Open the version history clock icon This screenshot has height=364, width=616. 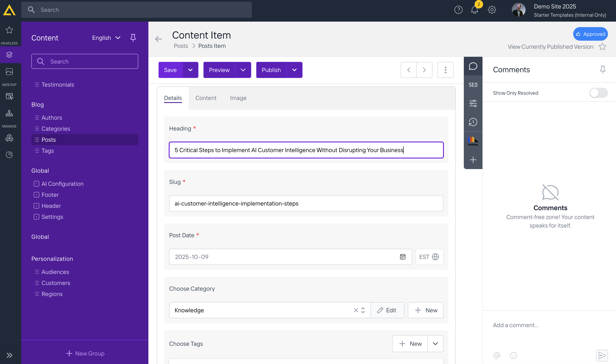click(x=473, y=122)
